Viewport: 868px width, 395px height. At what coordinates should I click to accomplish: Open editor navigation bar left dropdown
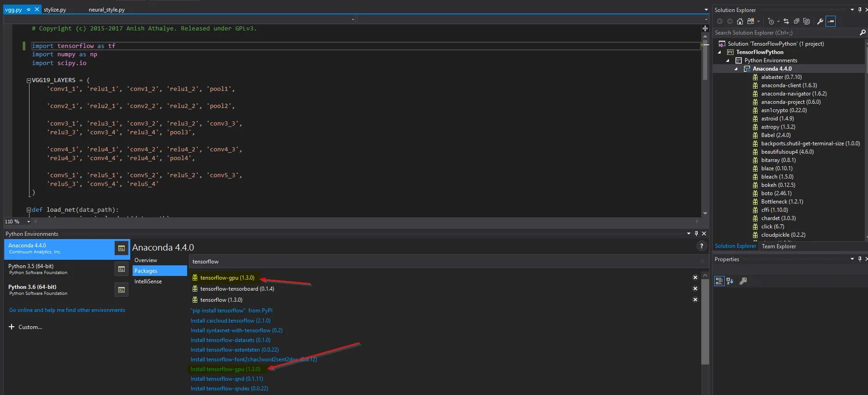tap(353, 19)
